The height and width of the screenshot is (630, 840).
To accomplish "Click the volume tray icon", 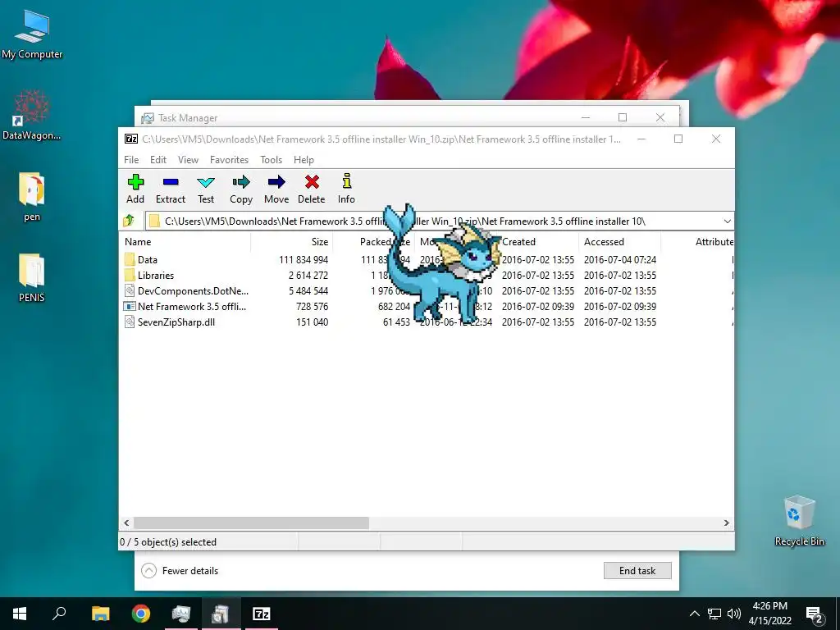I will [x=734, y=614].
